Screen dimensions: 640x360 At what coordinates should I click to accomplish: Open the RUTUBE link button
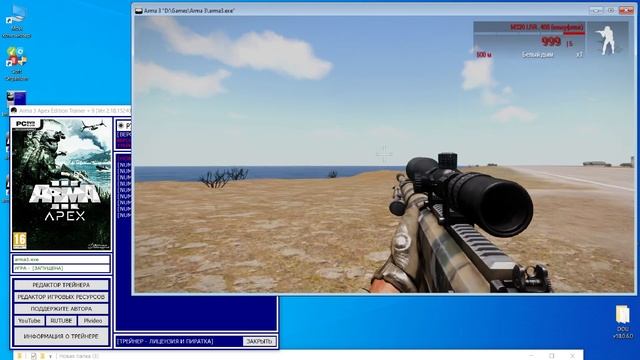click(61, 321)
